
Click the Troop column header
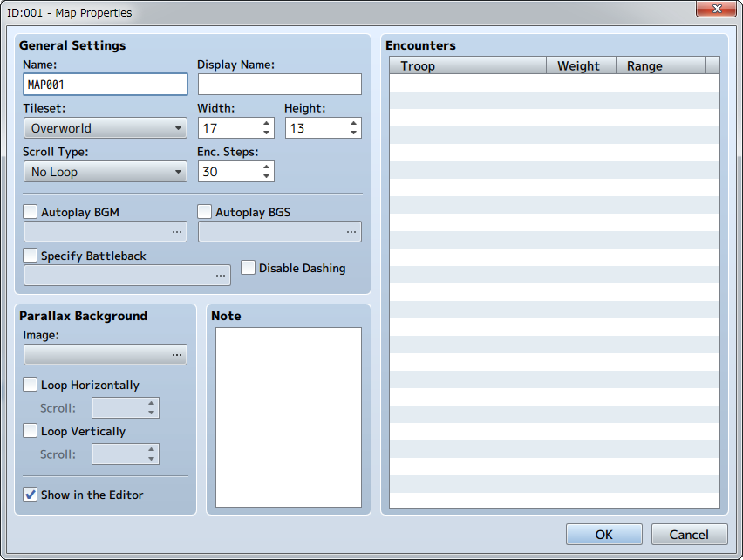point(467,65)
